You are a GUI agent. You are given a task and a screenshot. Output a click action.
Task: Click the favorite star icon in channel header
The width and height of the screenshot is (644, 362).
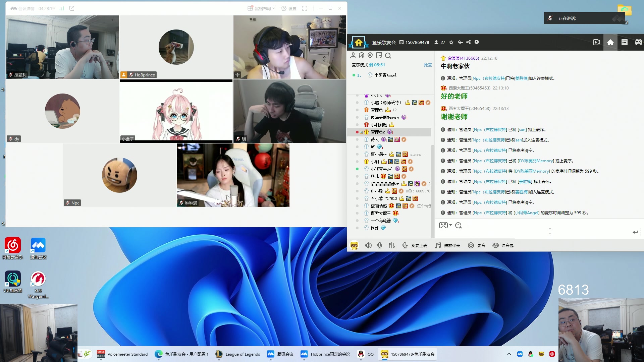(451, 42)
